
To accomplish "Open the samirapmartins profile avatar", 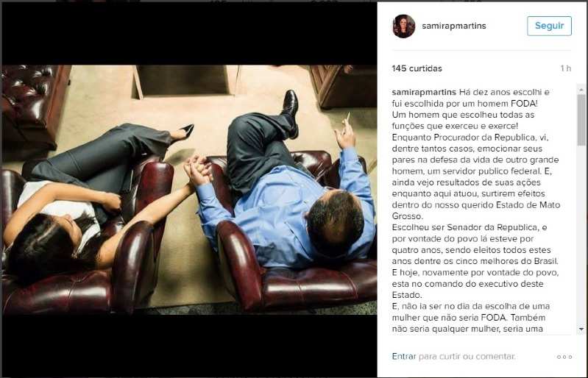I will (403, 26).
